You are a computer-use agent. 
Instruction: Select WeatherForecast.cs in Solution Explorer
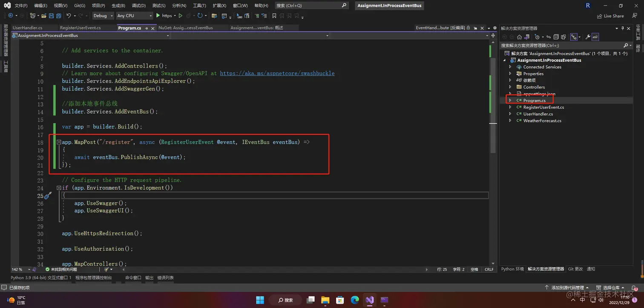click(x=542, y=120)
